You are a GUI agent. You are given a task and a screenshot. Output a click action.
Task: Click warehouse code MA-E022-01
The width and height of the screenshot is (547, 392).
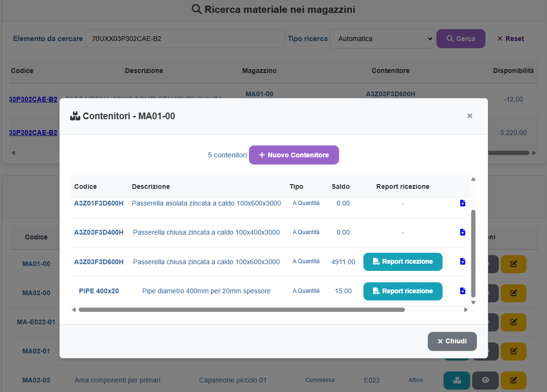click(36, 322)
